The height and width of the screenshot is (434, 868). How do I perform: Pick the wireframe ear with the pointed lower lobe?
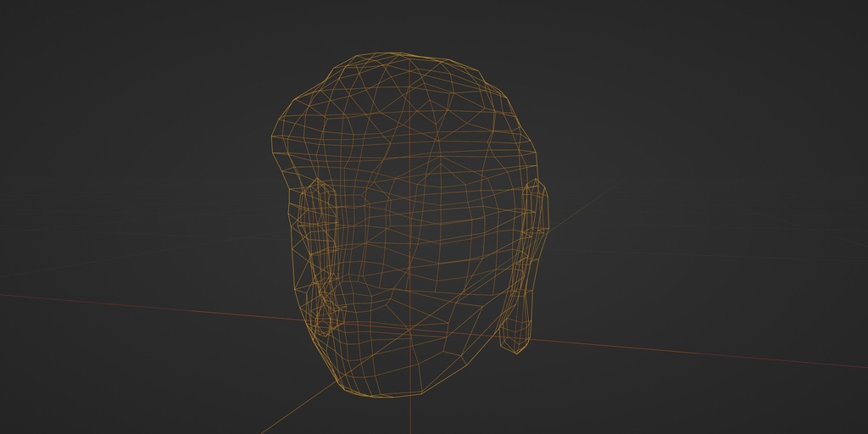[524, 265]
